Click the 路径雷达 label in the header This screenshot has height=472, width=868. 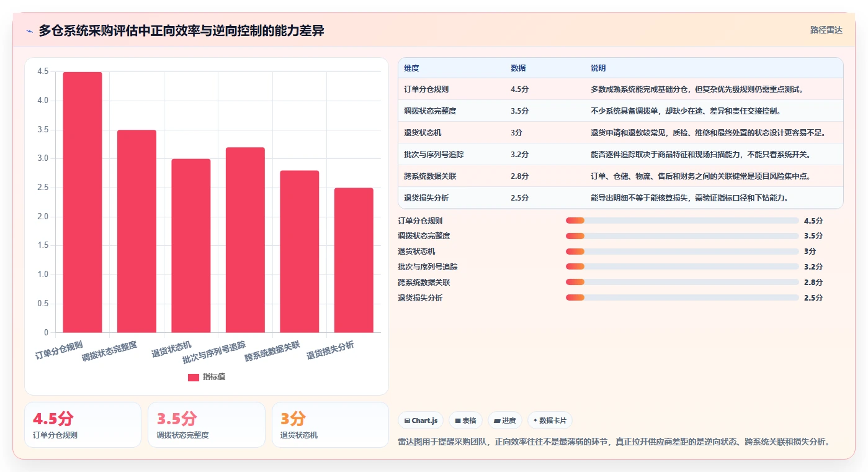(x=826, y=30)
